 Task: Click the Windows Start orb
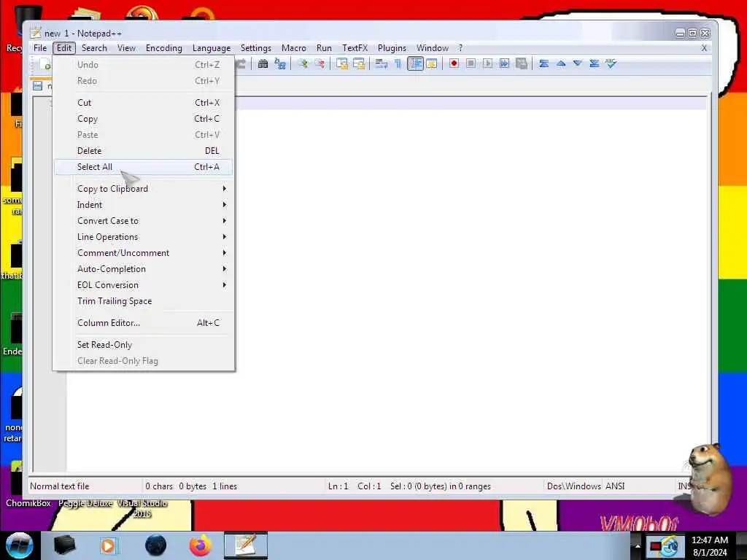coord(19,545)
